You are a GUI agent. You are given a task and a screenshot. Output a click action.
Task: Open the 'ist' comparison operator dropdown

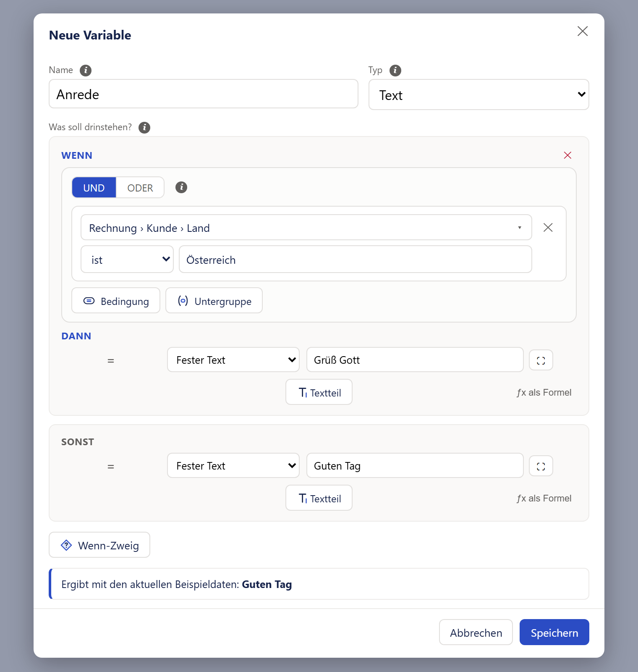coord(127,260)
